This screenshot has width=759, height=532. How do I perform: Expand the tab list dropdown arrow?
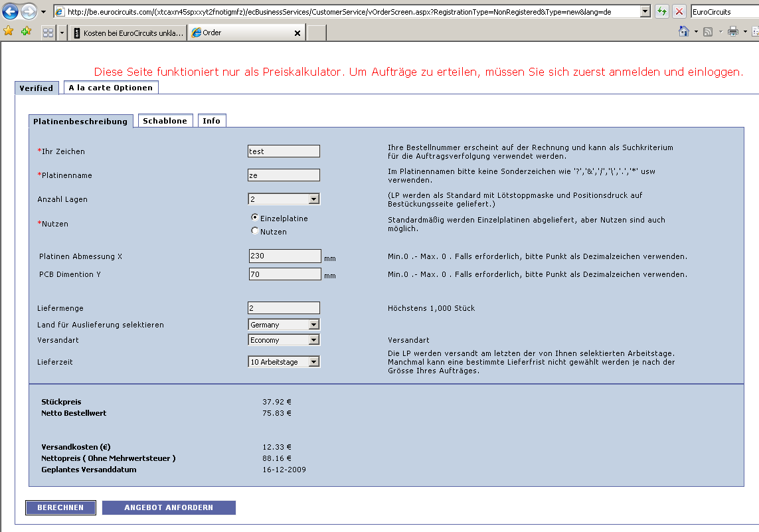pos(62,33)
